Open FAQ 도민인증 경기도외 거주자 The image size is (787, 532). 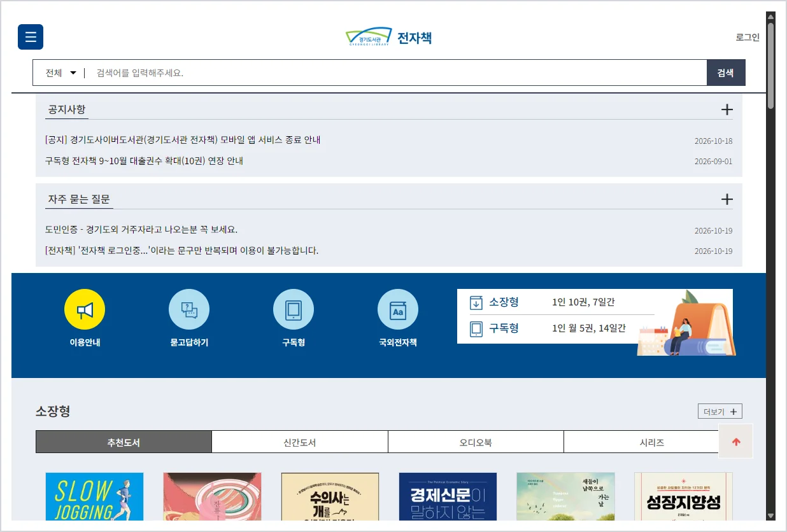click(x=141, y=230)
